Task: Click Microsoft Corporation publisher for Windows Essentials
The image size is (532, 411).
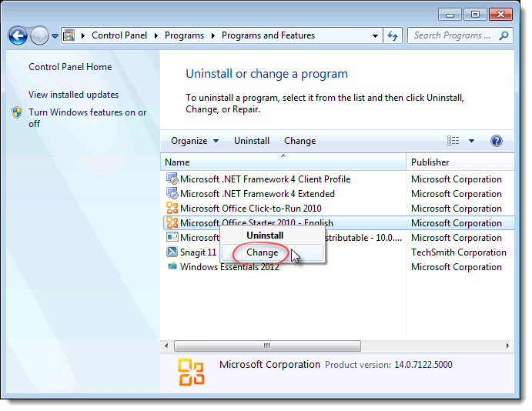Action: coord(457,267)
